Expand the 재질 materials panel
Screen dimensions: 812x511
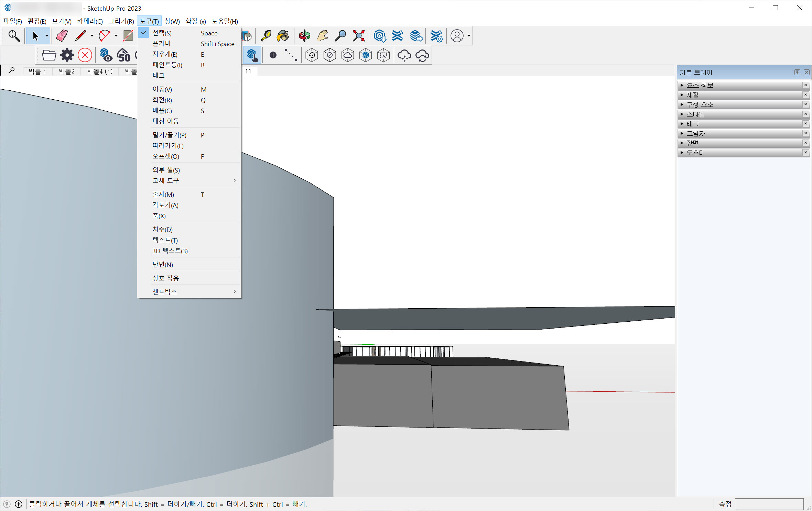(692, 95)
